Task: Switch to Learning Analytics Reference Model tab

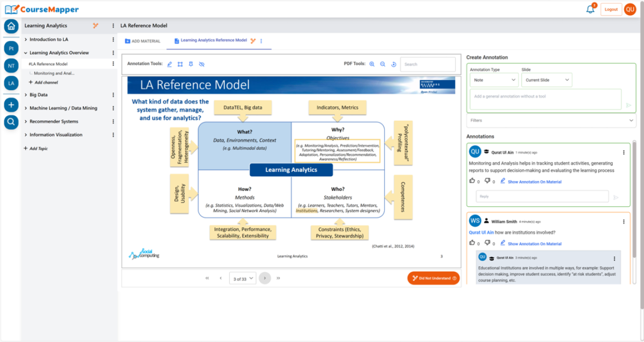Action: [x=214, y=40]
